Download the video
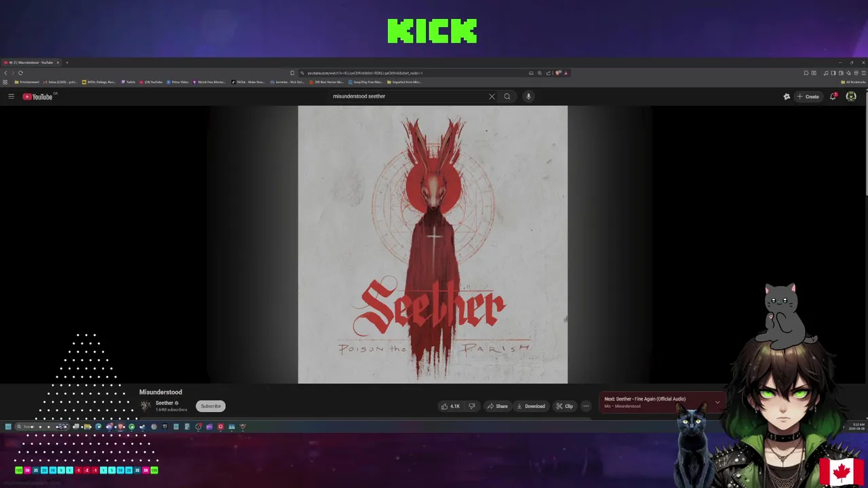This screenshot has height=488, width=868. [x=530, y=406]
